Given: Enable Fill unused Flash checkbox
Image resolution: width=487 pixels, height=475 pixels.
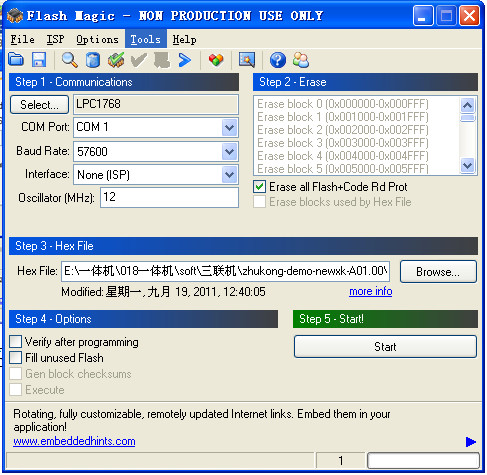Looking at the screenshot, I should pos(16,358).
